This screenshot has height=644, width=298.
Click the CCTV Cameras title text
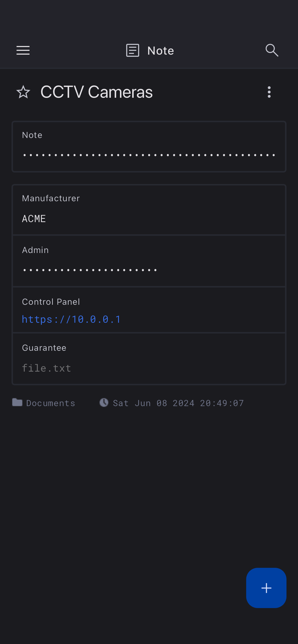(96, 92)
